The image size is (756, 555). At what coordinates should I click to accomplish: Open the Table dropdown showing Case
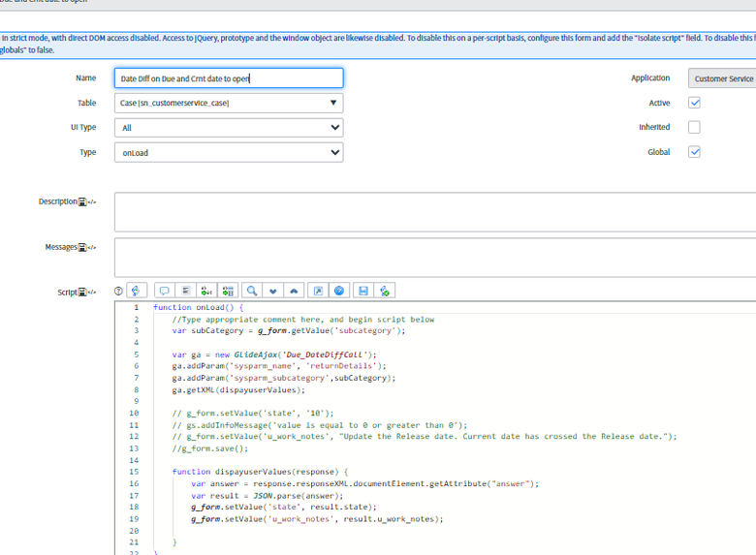pos(229,103)
